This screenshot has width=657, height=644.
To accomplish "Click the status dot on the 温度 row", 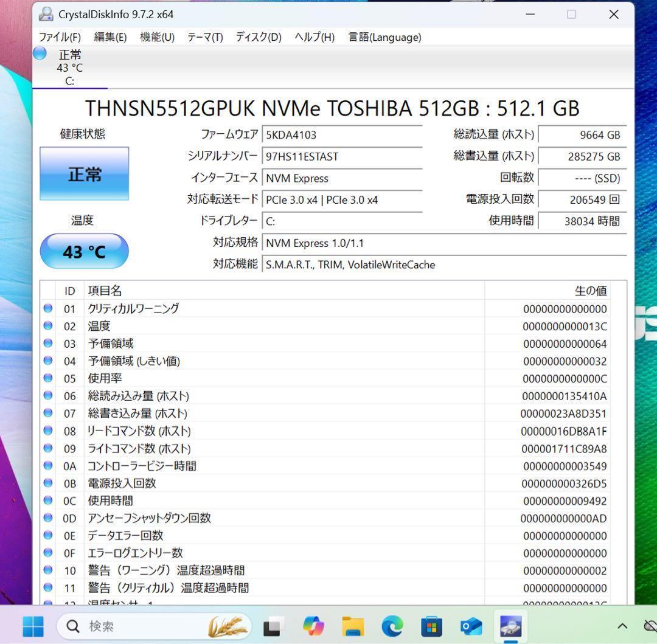I will 48,326.
